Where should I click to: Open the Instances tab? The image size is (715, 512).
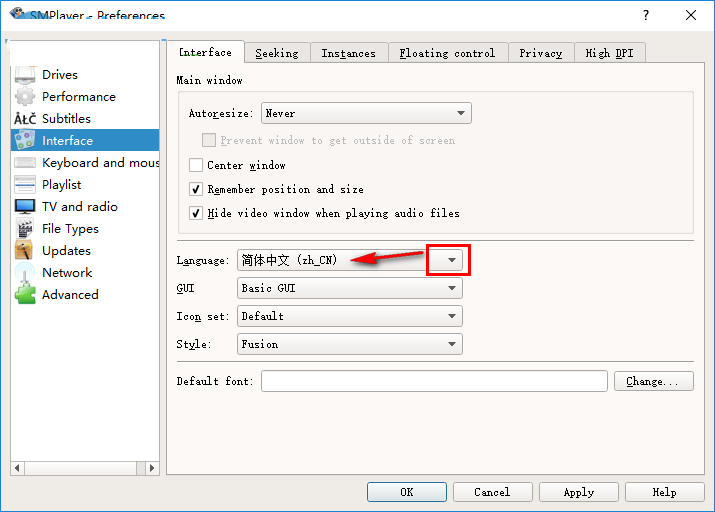(349, 53)
